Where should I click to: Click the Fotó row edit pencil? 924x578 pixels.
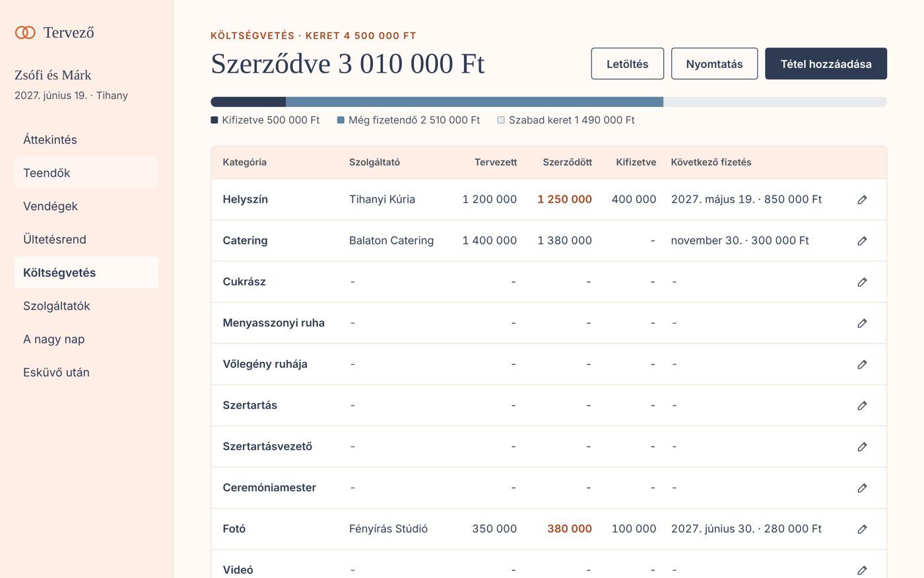tap(862, 529)
